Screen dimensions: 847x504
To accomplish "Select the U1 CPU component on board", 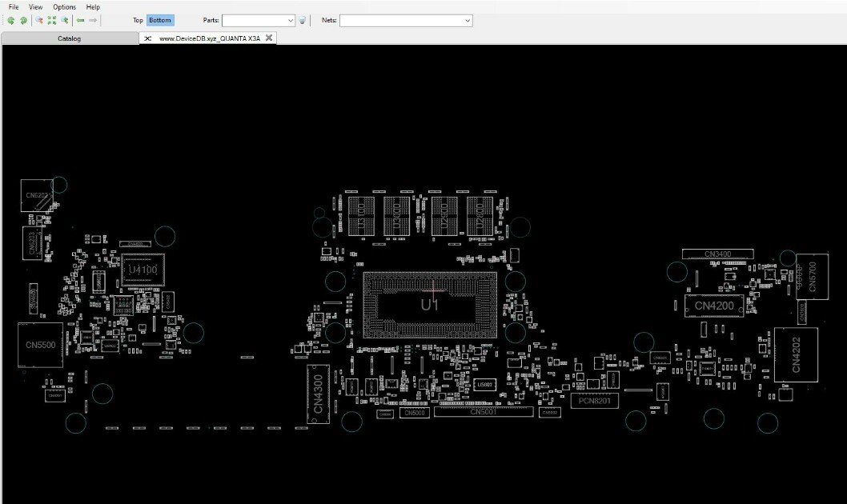I will tap(430, 305).
